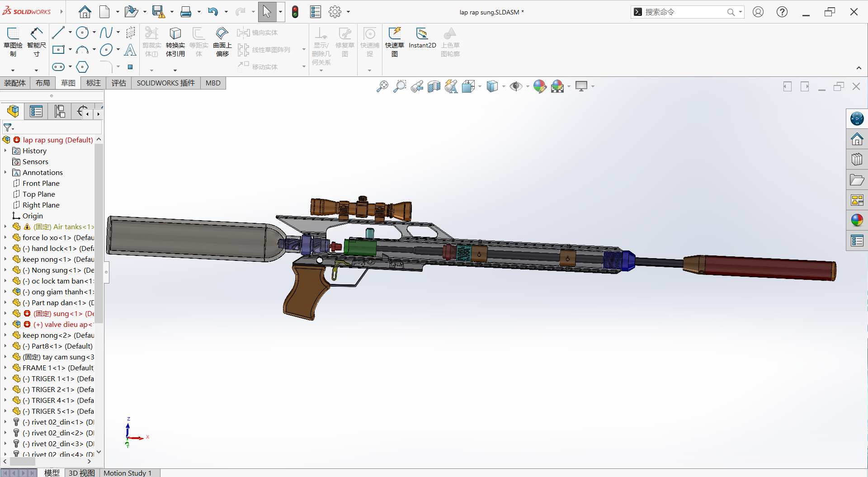Screen dimensions: 868x477
Task: Switch to the 草图 tab
Action: [68, 83]
